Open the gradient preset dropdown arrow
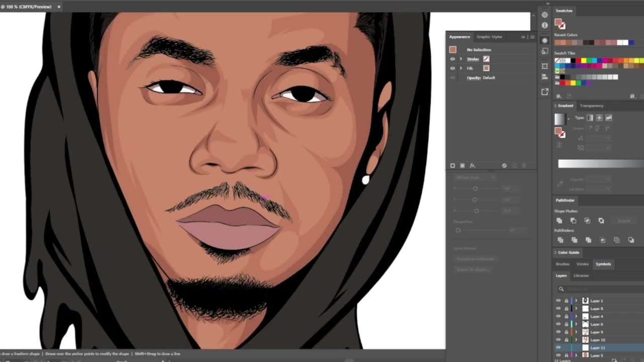The height and width of the screenshot is (362, 644). pos(569,120)
